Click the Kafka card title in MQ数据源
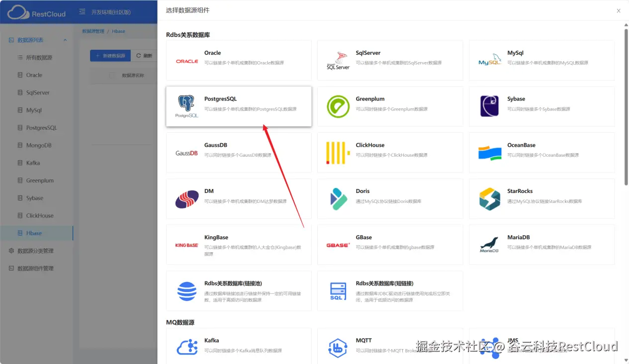Image resolution: width=629 pixels, height=364 pixels. (x=211, y=341)
